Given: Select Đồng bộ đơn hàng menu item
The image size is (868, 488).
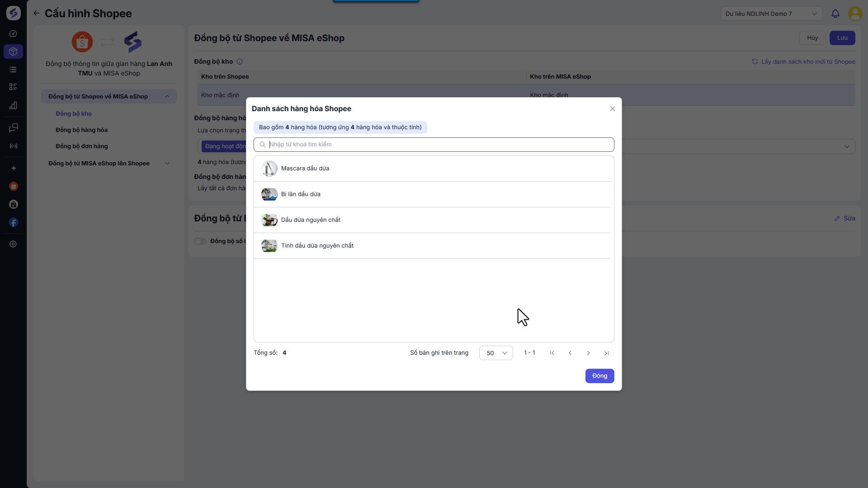Looking at the screenshot, I should tap(81, 146).
